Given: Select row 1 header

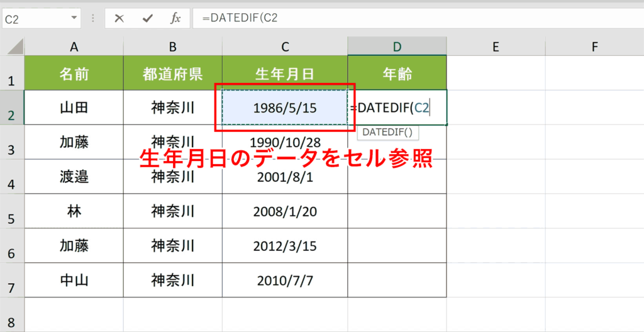Looking at the screenshot, I should [12, 73].
